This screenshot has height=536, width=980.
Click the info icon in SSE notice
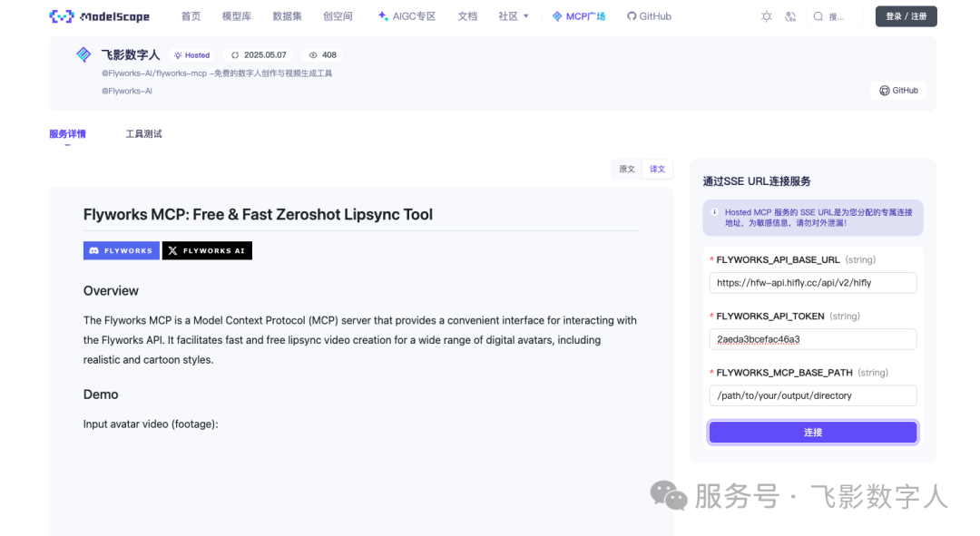tap(714, 212)
